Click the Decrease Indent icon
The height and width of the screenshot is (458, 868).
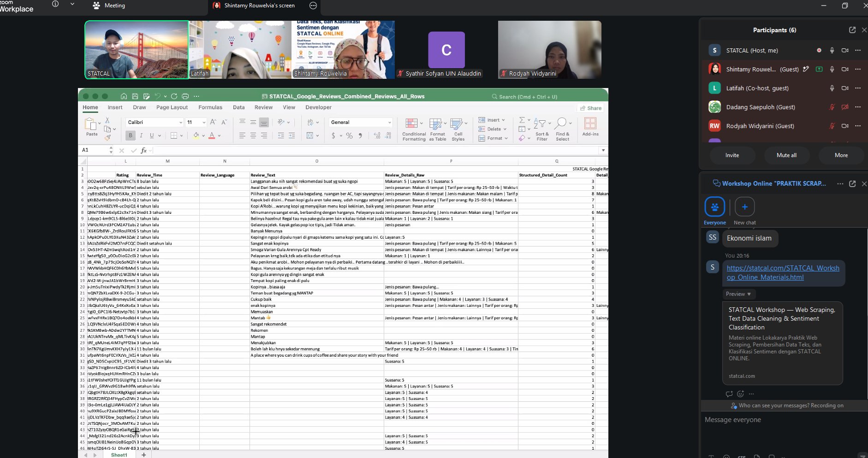pyautogui.click(x=281, y=135)
